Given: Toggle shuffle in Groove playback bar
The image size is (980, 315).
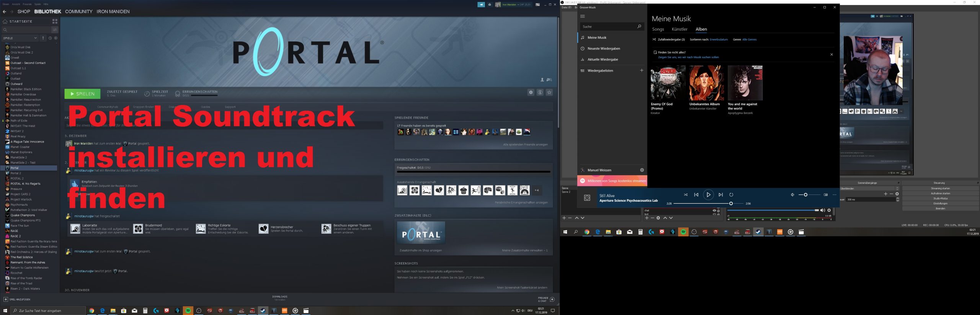Looking at the screenshot, I should tap(686, 195).
